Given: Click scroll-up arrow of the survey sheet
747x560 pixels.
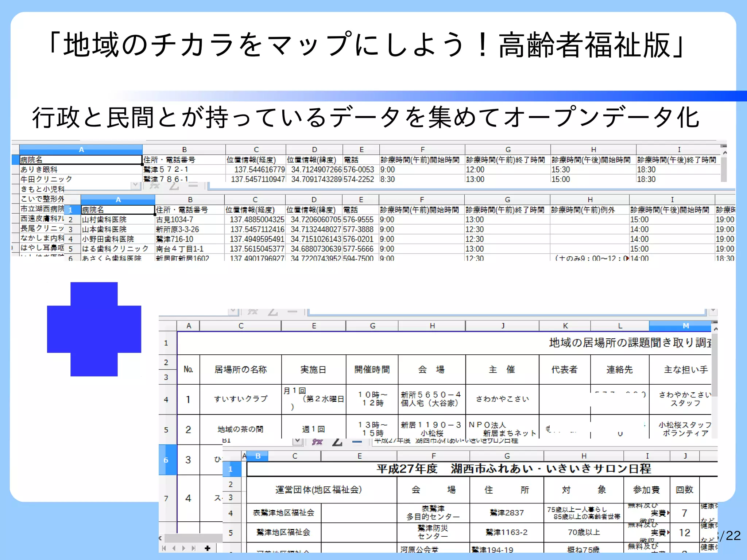Looking at the screenshot, I should [715, 329].
